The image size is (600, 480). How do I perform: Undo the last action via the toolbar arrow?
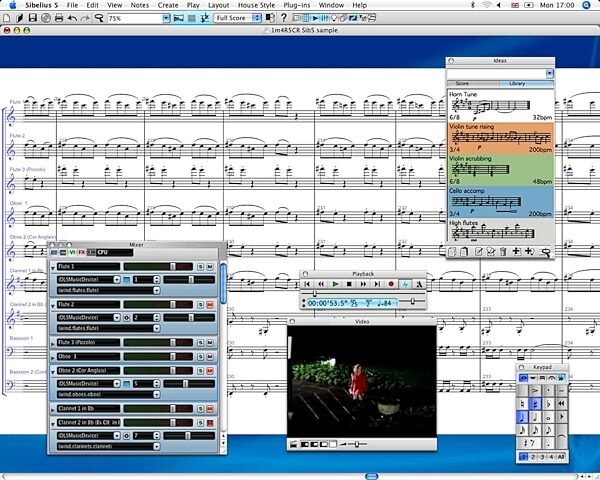pos(72,18)
